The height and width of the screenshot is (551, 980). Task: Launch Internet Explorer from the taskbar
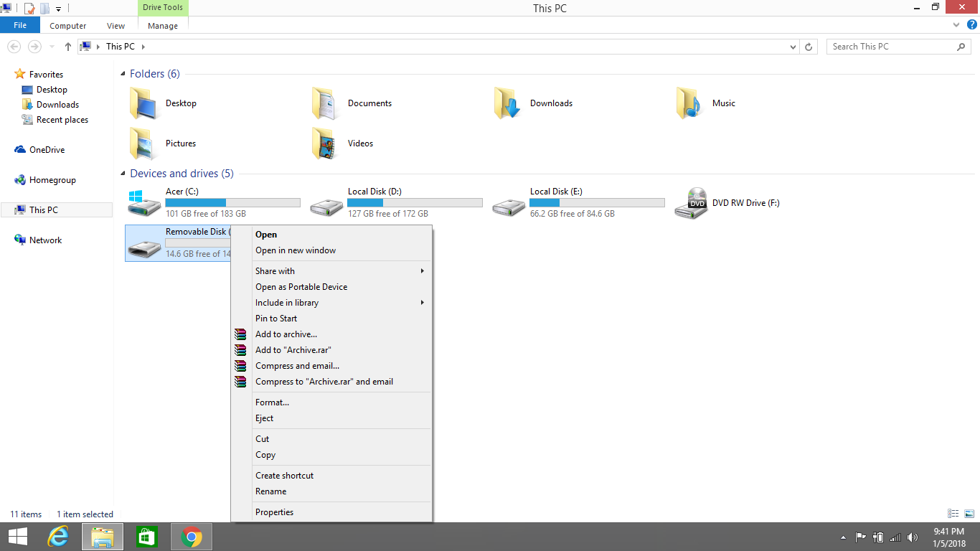[x=57, y=536]
